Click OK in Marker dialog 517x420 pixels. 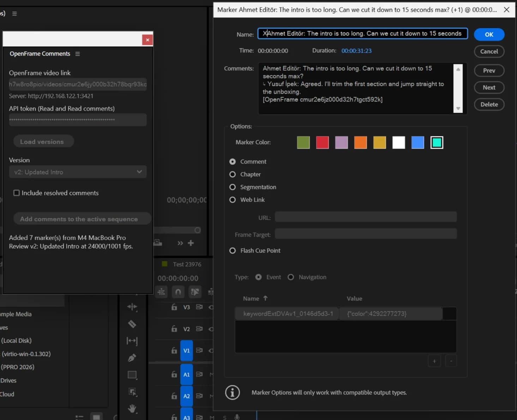point(489,34)
